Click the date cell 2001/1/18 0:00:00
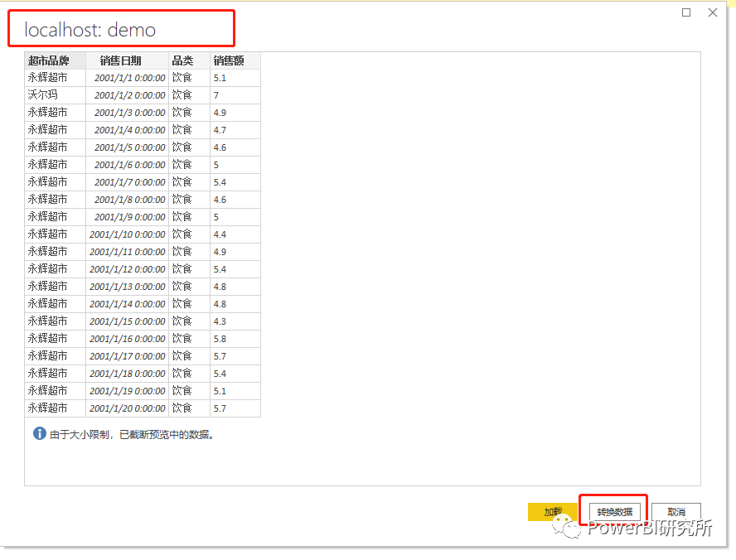Viewport: 736px width, 560px height. point(127,373)
